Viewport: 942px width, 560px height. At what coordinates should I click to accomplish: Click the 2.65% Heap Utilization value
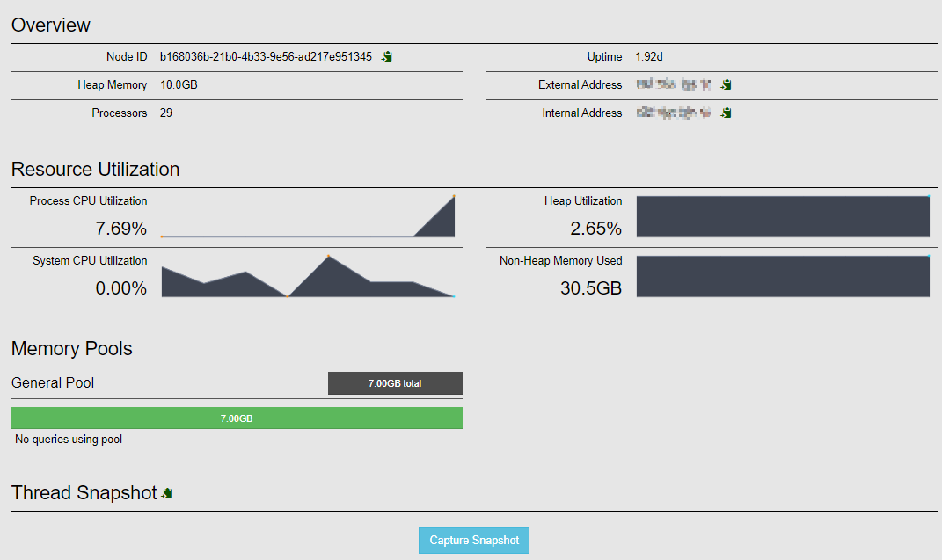click(x=596, y=228)
